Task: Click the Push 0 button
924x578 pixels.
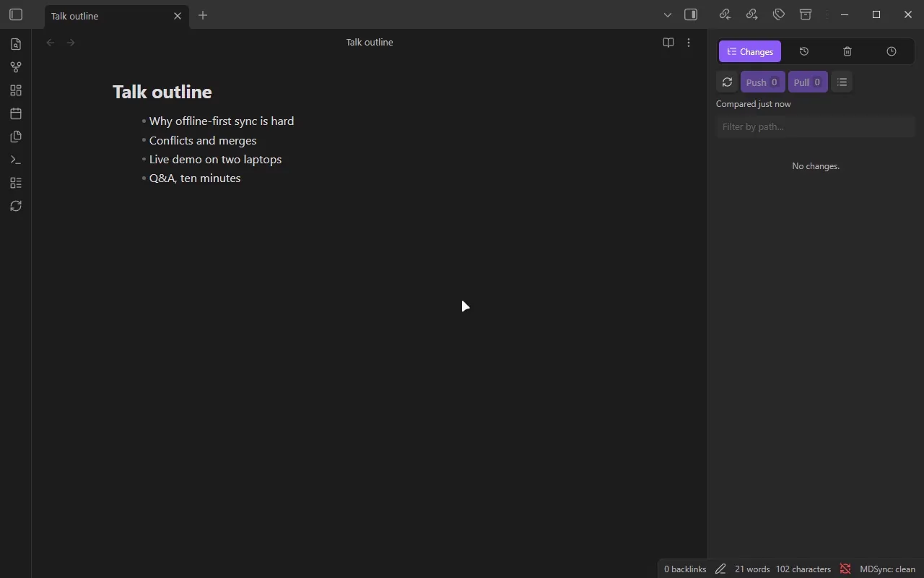Action: pyautogui.click(x=762, y=82)
